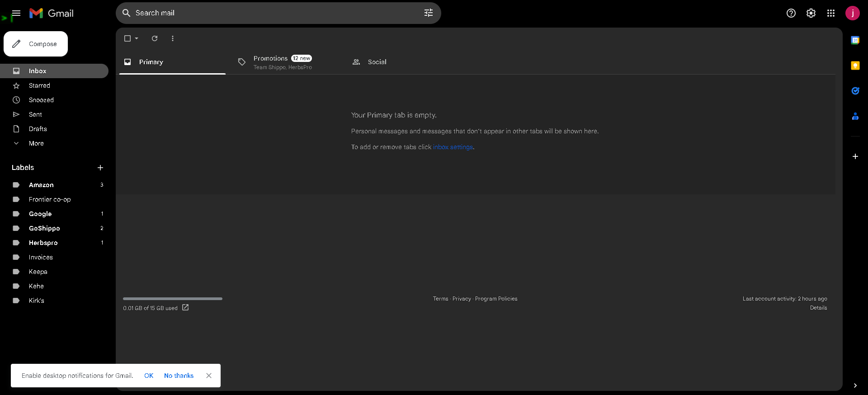The height and width of the screenshot is (395, 868).
Task: Click the '12 new' Promotions badge
Action: coord(302,58)
